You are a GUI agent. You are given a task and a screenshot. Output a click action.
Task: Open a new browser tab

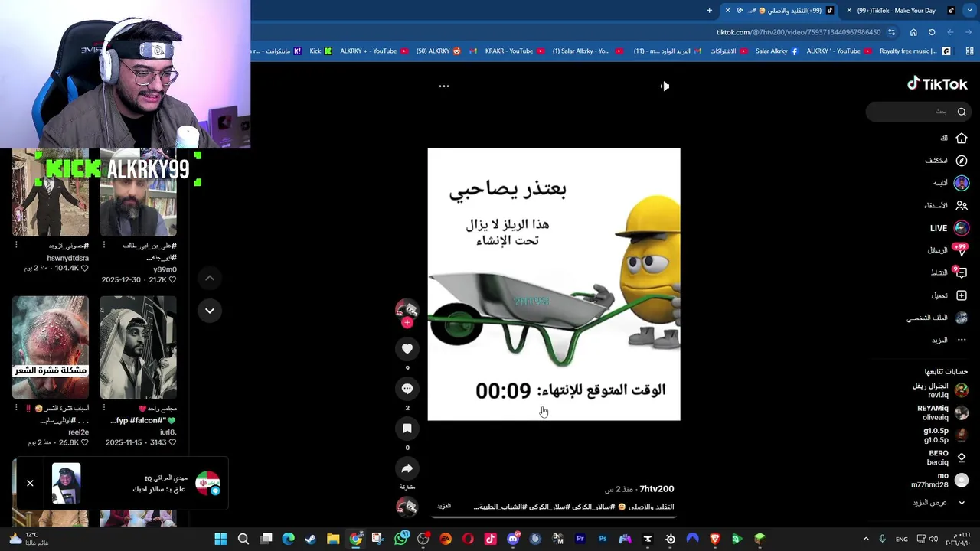(x=709, y=11)
